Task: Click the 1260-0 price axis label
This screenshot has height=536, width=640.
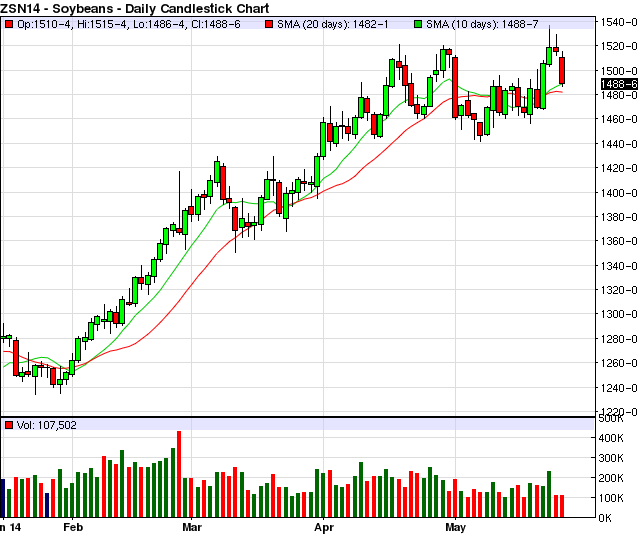Action: pyautogui.click(x=619, y=363)
